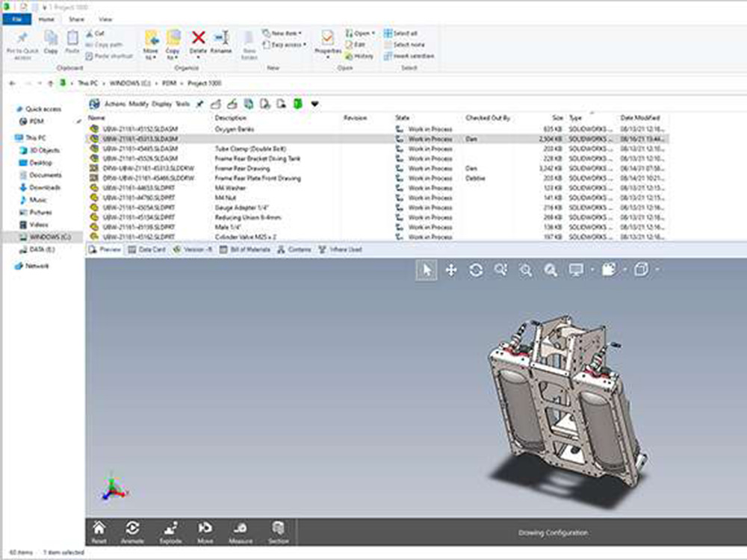
Task: Pin the PDM toolbar using the pin icon
Action: pyautogui.click(x=199, y=105)
